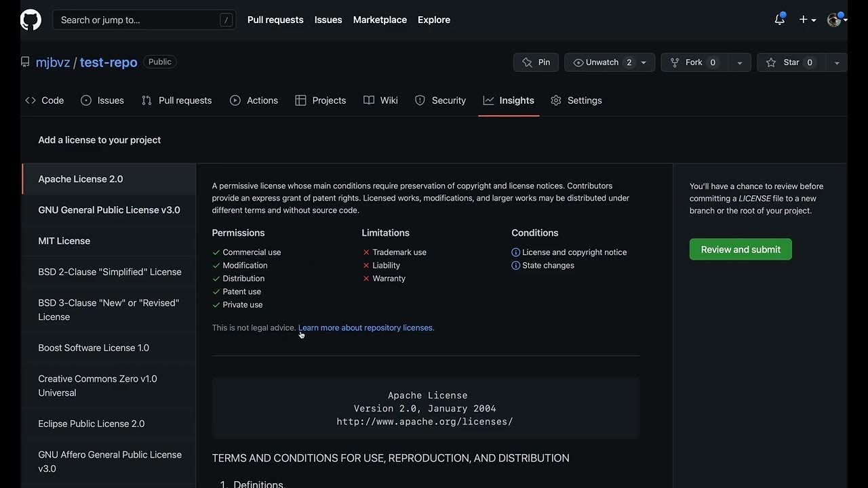This screenshot has height=488, width=868.
Task: Select Eclipse Public License 2.0
Action: point(108,424)
